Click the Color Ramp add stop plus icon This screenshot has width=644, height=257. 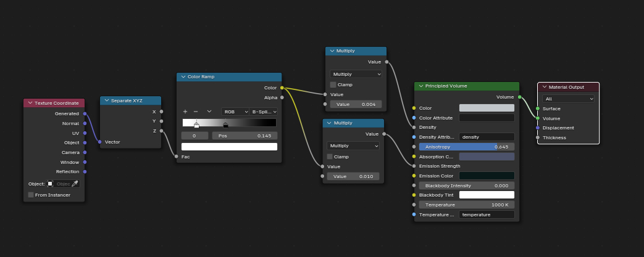click(x=185, y=112)
